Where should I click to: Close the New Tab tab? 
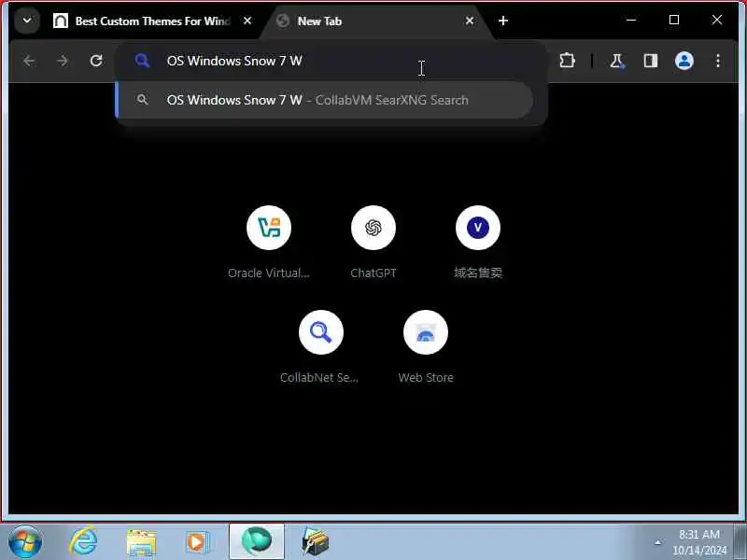470,21
